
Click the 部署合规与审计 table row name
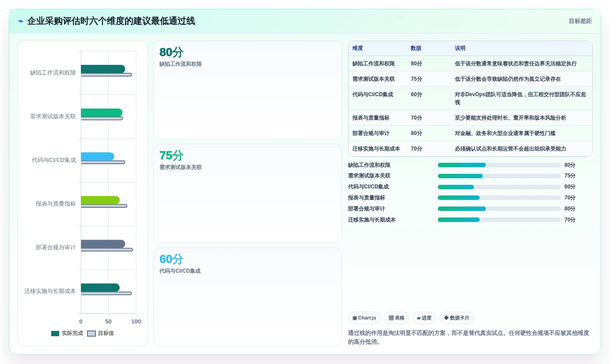[371, 133]
